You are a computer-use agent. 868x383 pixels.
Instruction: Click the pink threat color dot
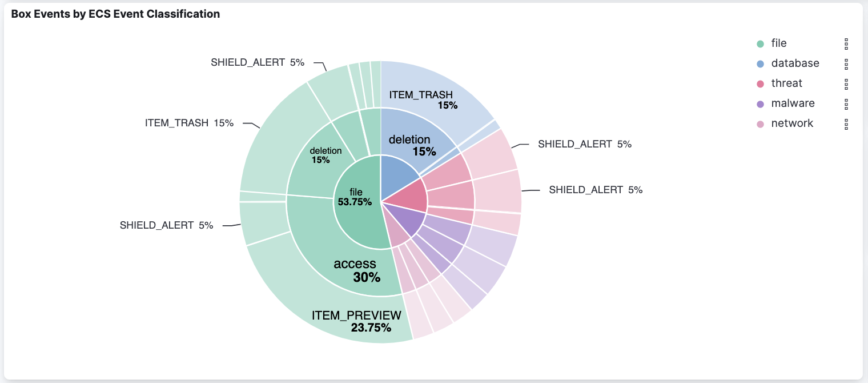pyautogui.click(x=760, y=84)
